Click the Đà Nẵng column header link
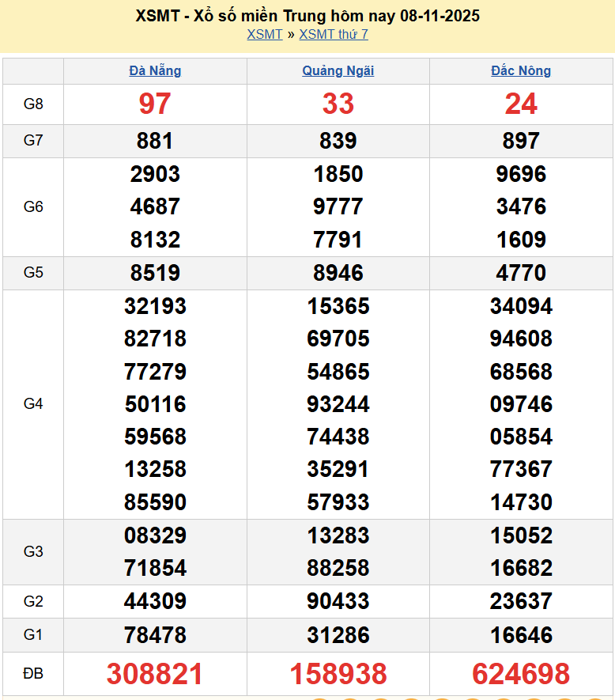 (155, 70)
